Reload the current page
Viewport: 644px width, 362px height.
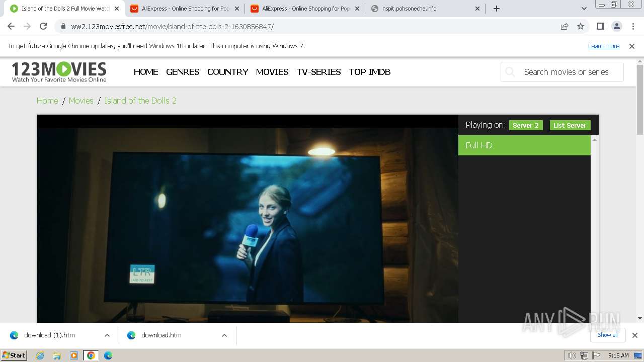point(43,26)
